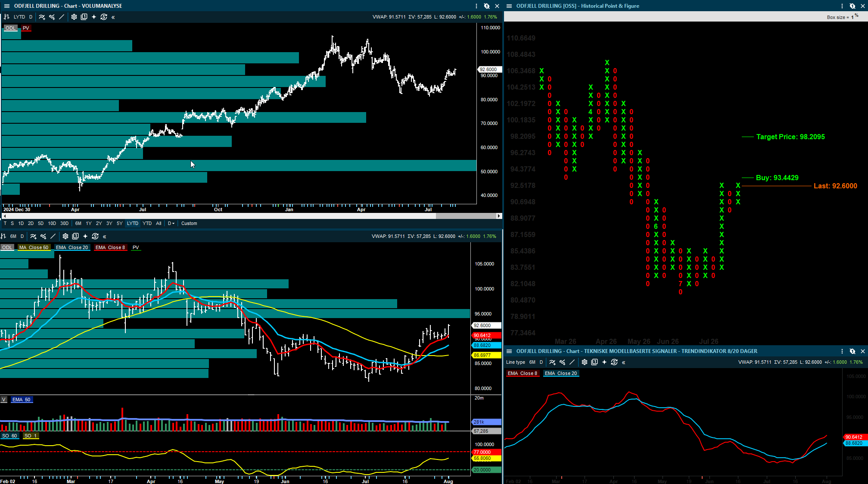Screen dimensions: 868x484
Task: Select the 5Y range tab
Action: point(120,223)
